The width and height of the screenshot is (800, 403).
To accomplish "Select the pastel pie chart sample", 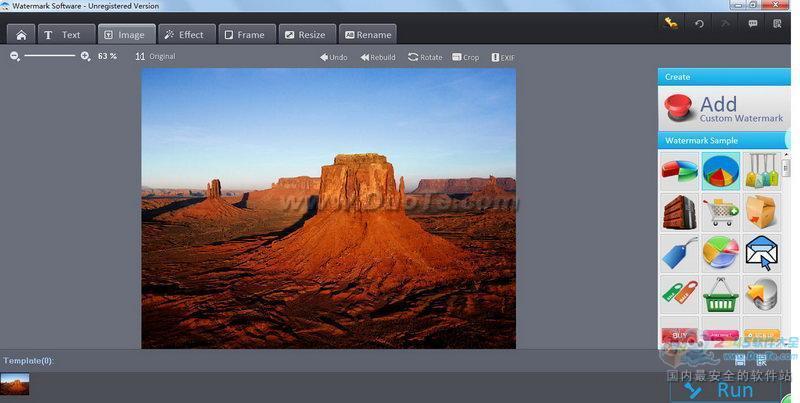I will click(x=720, y=254).
